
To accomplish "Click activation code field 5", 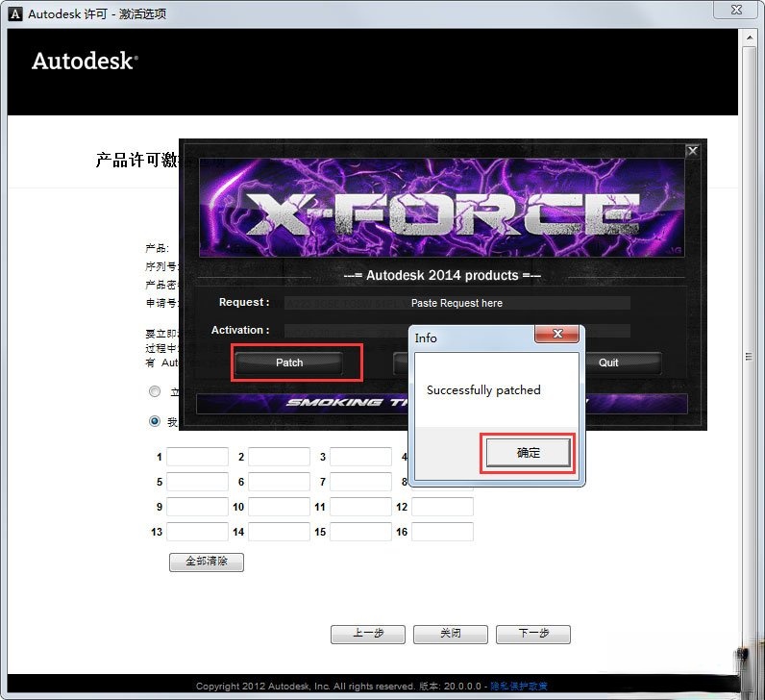I will (x=197, y=482).
